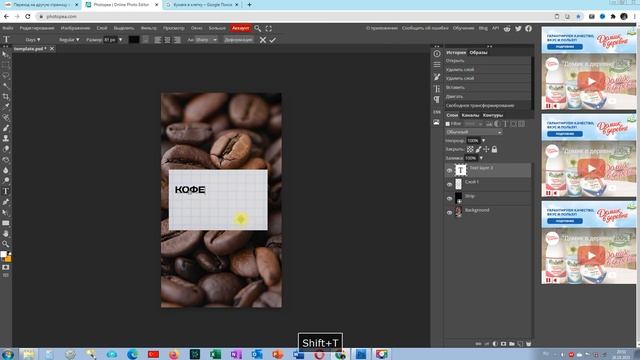Select the Eraser tool

coord(6,149)
